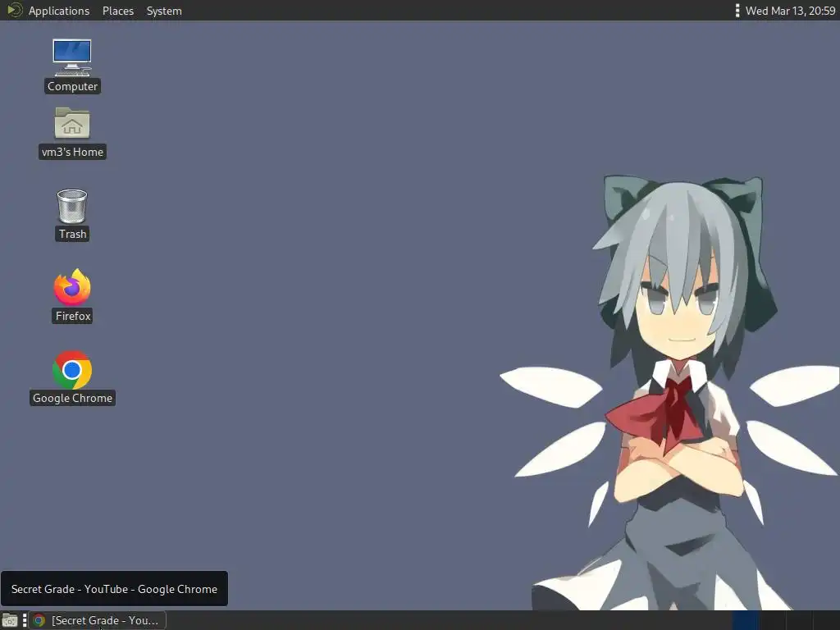840x630 pixels.
Task: Select the vm3's Home folder icon
Action: [72, 123]
